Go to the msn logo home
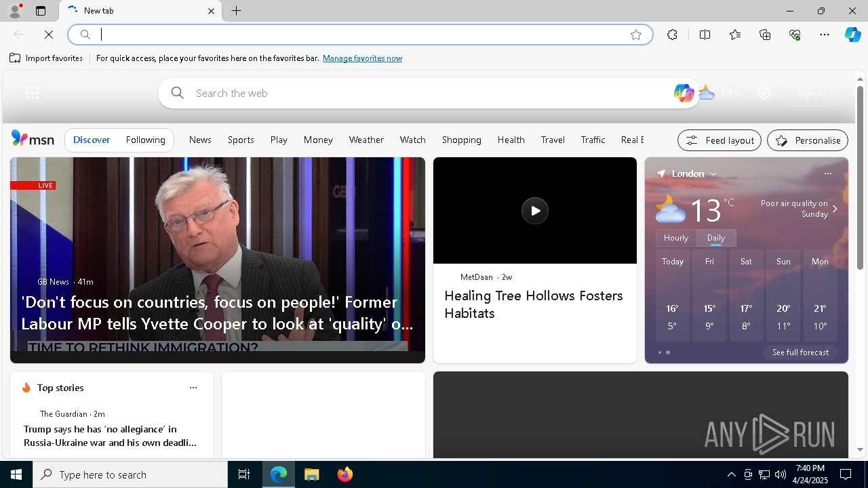 (x=33, y=139)
